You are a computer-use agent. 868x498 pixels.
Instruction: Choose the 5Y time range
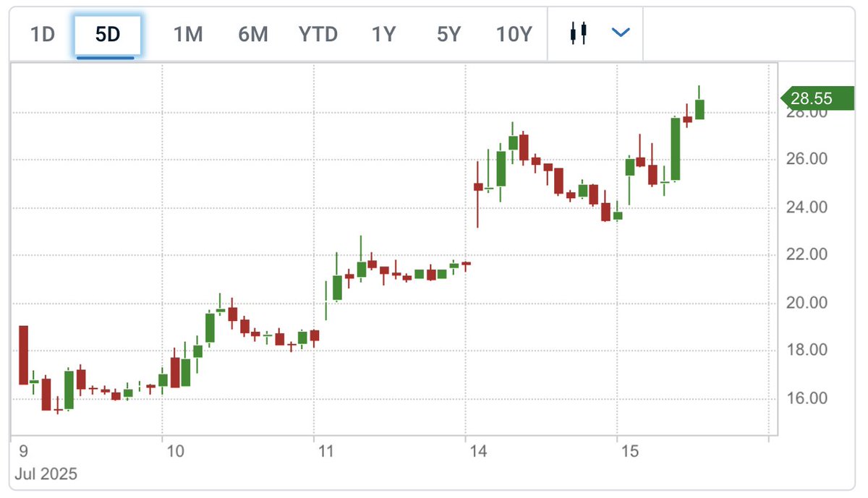pyautogui.click(x=449, y=34)
